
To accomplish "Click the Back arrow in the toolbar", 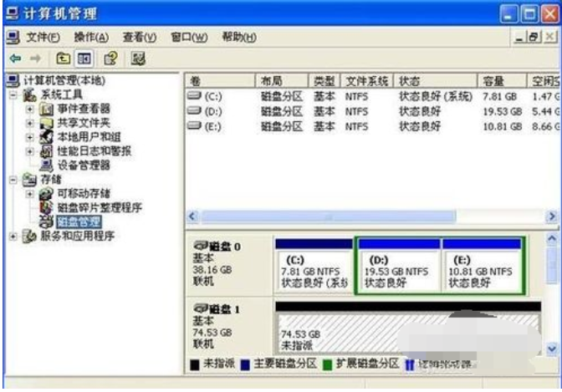I will pos(13,58).
